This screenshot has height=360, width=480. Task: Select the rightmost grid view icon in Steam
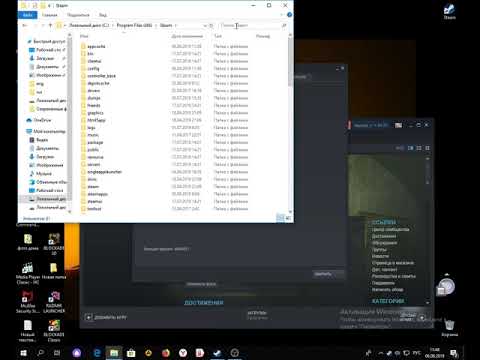(427, 148)
